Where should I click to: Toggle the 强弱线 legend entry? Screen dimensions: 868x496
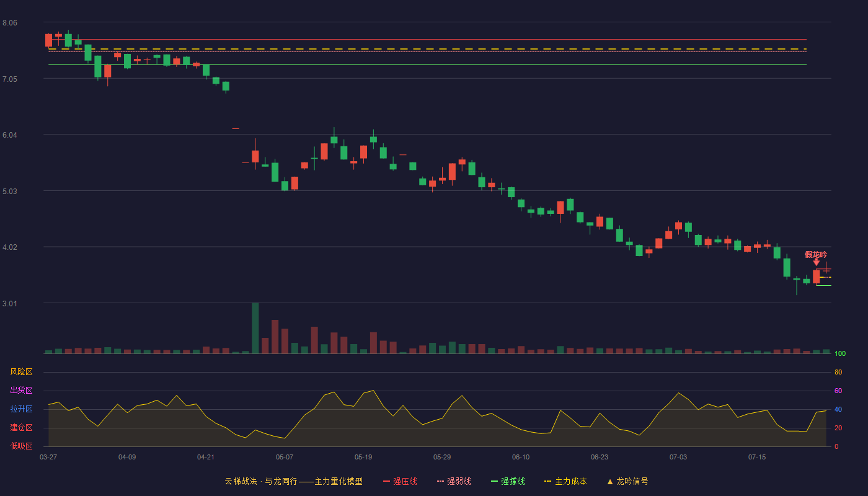454,481
